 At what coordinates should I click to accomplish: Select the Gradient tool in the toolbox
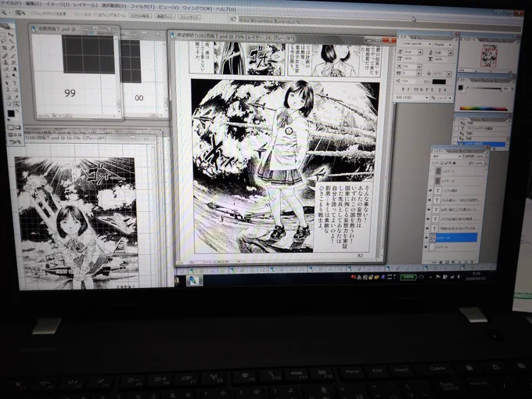click(x=14, y=69)
